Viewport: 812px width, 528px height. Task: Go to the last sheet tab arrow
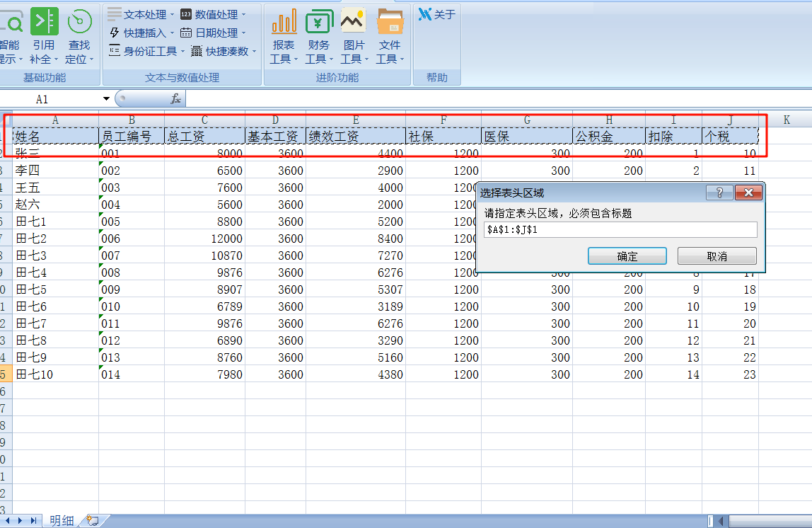(x=33, y=521)
